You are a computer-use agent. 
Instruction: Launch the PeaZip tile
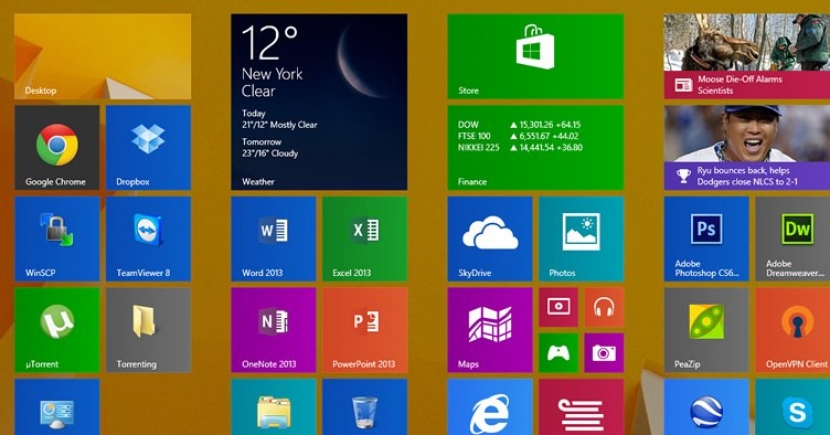click(x=706, y=329)
